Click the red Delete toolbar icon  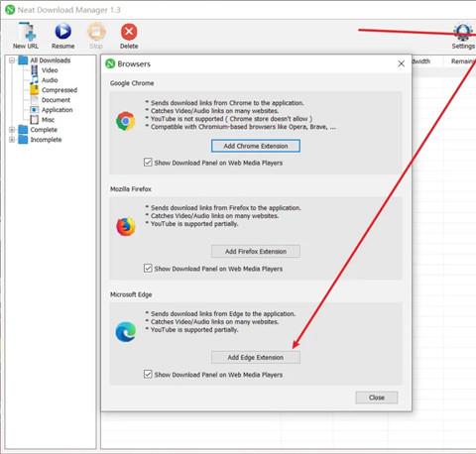129,32
